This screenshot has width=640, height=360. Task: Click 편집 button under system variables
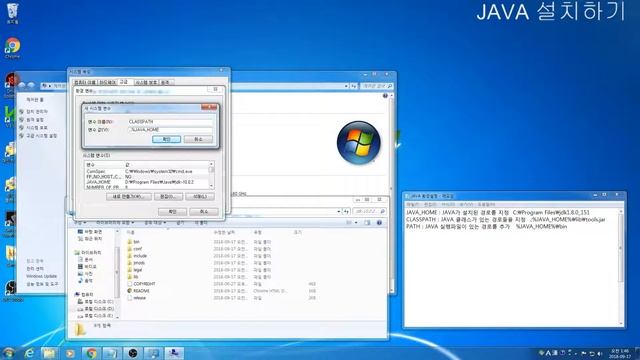coord(168,197)
